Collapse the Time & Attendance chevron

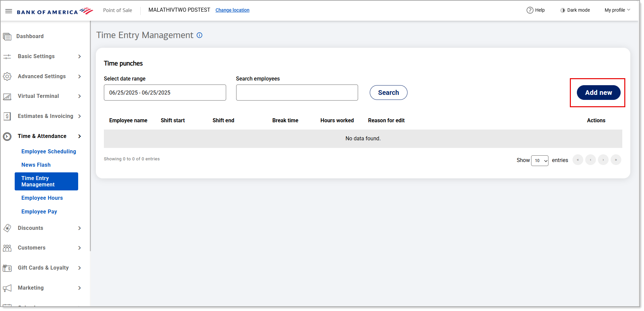(x=79, y=136)
